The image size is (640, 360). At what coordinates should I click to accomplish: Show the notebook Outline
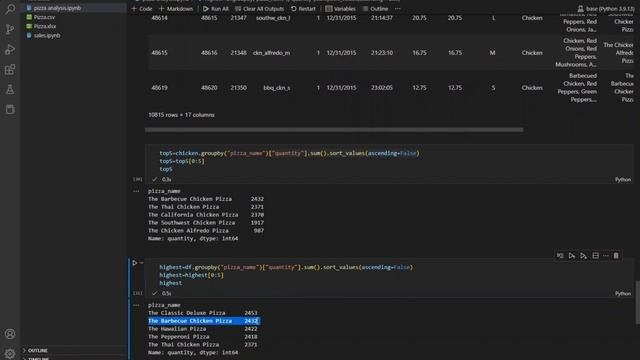(376, 9)
